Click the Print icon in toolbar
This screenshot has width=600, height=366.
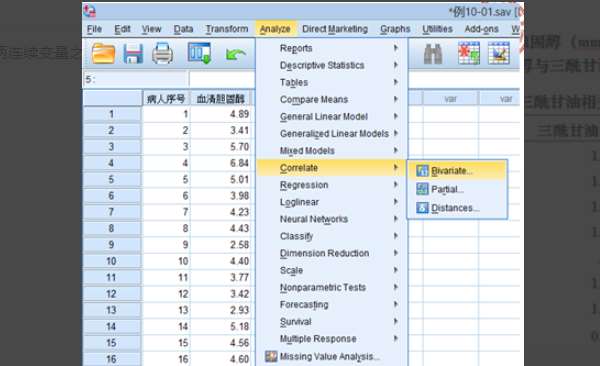point(162,54)
